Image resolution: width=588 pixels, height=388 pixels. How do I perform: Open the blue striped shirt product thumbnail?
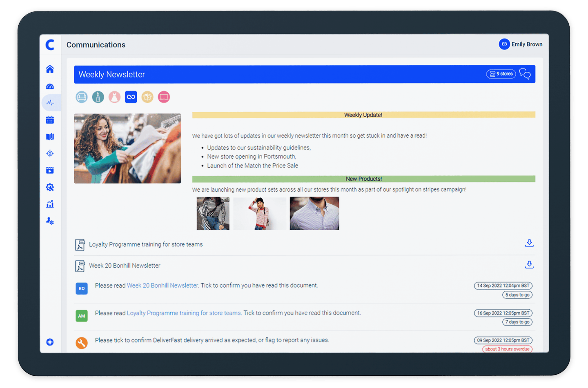pyautogui.click(x=314, y=213)
